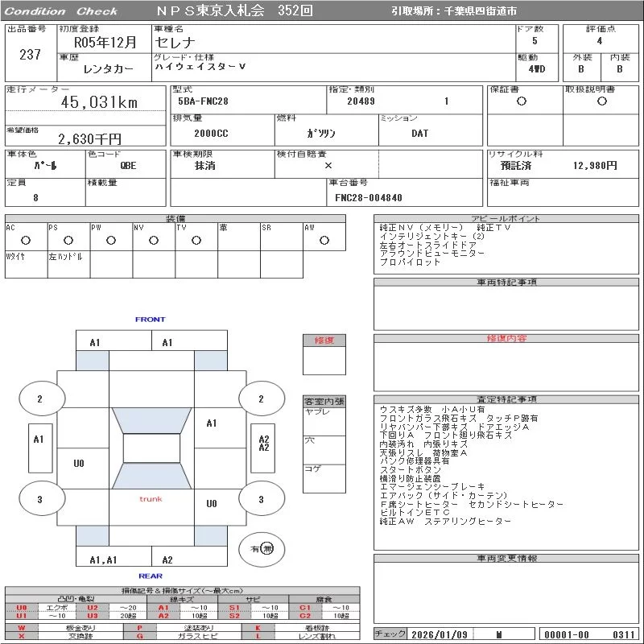Click the rear-right tire circle marked 3

tap(261, 500)
